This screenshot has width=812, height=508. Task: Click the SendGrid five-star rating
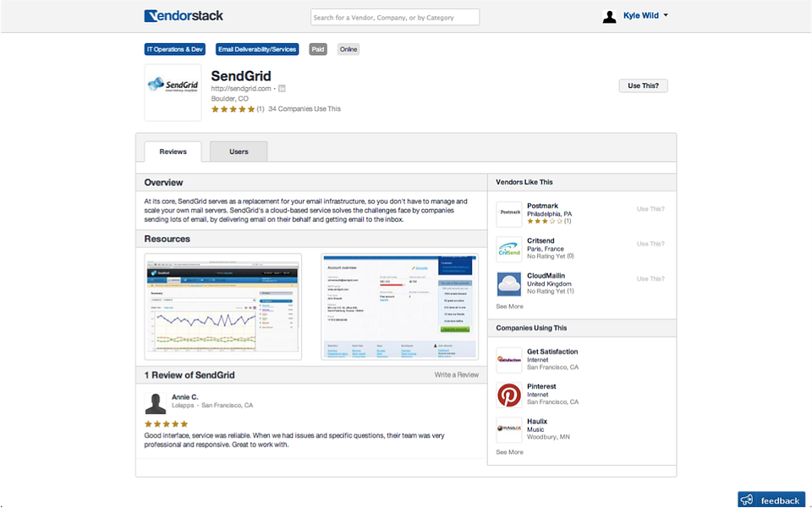233,109
